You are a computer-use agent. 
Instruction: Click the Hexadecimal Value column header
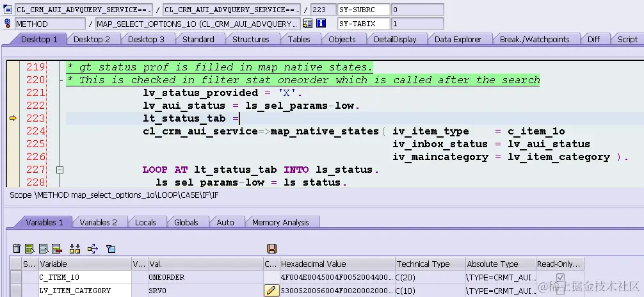point(337,264)
